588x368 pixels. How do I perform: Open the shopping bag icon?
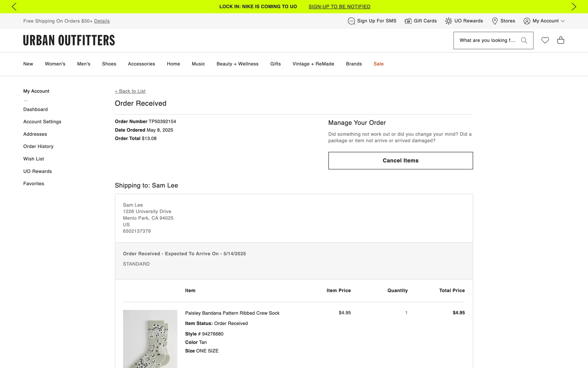pos(561,40)
